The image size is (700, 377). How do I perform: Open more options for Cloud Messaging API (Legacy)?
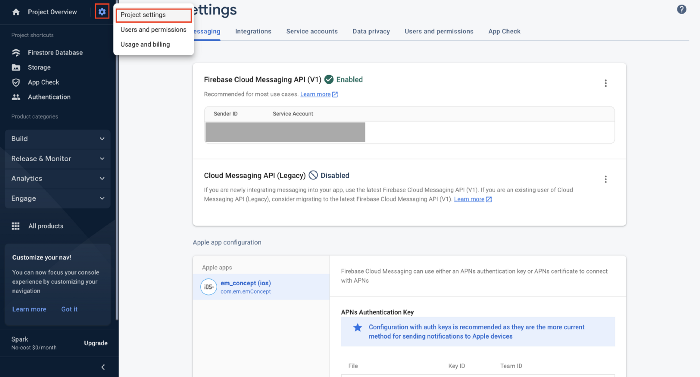[605, 179]
